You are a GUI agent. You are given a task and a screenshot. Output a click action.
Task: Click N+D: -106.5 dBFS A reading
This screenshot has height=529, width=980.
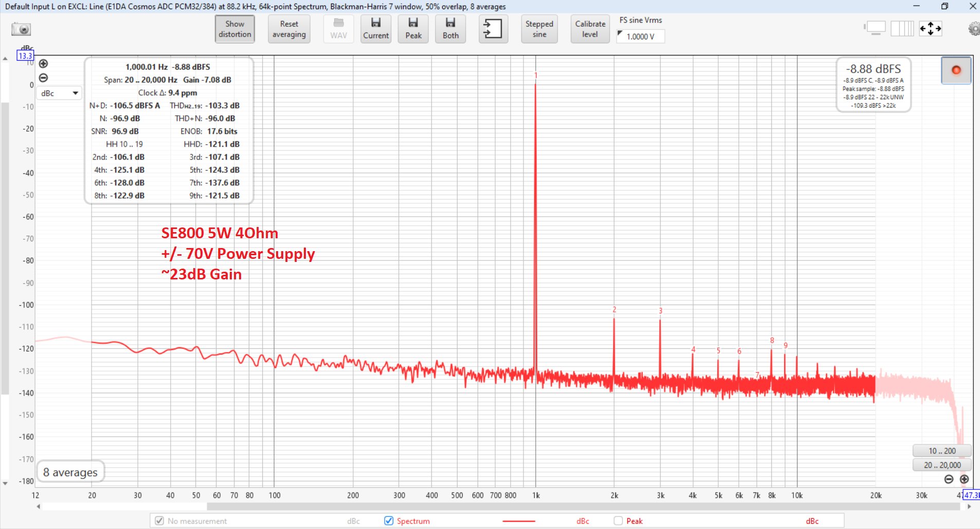(x=125, y=105)
